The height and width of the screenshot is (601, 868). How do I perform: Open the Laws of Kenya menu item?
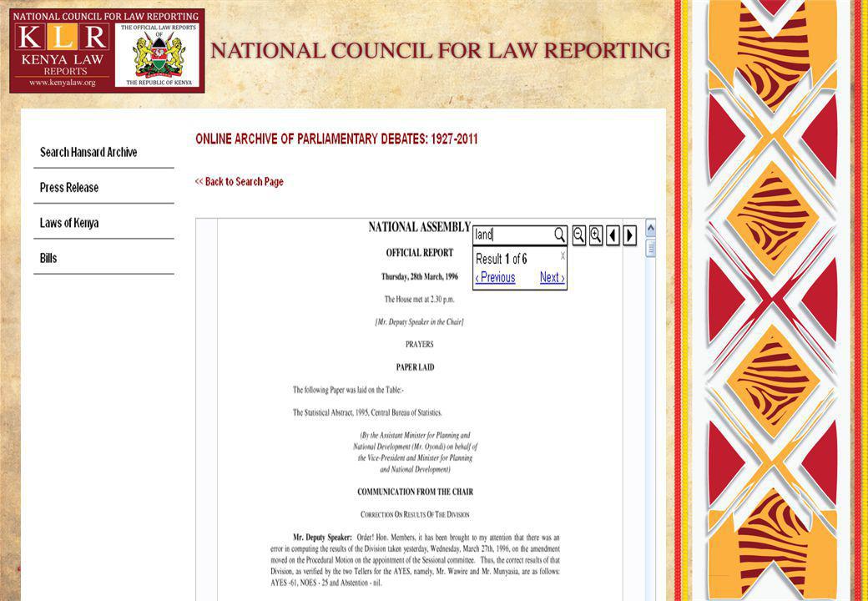(69, 223)
